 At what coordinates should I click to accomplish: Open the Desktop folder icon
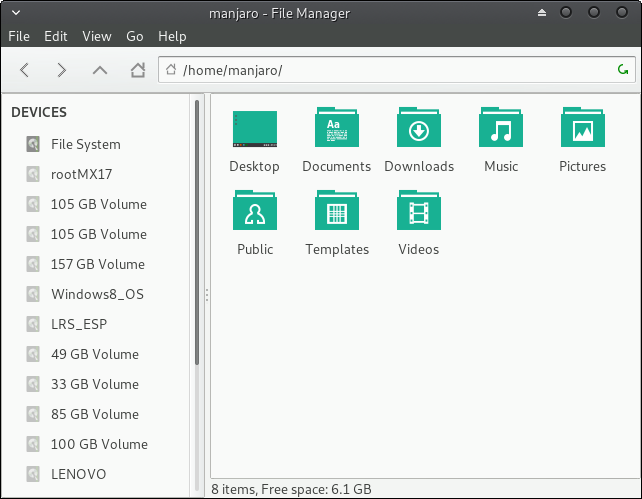254,130
